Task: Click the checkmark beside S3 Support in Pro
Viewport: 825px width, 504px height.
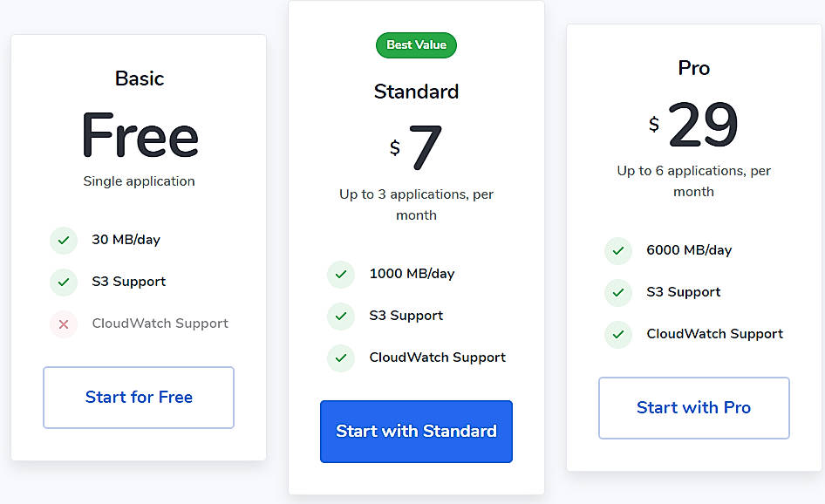Action: tap(618, 292)
